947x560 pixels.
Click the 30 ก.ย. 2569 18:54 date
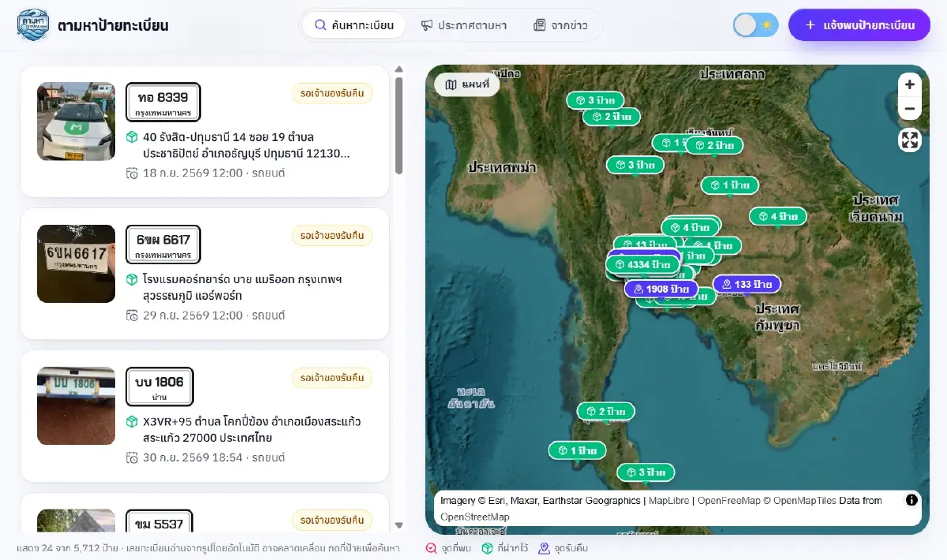193,457
